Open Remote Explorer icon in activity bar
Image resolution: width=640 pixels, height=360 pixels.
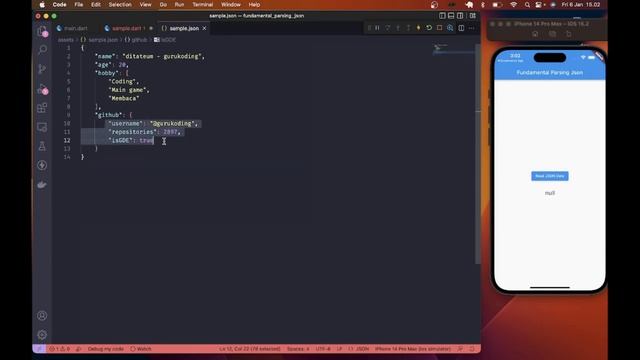(x=42, y=127)
